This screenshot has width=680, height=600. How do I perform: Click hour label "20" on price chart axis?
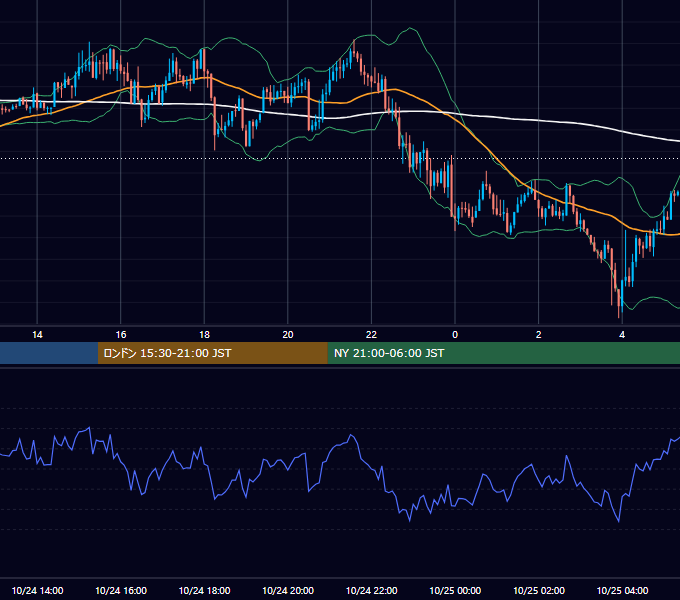coord(288,335)
